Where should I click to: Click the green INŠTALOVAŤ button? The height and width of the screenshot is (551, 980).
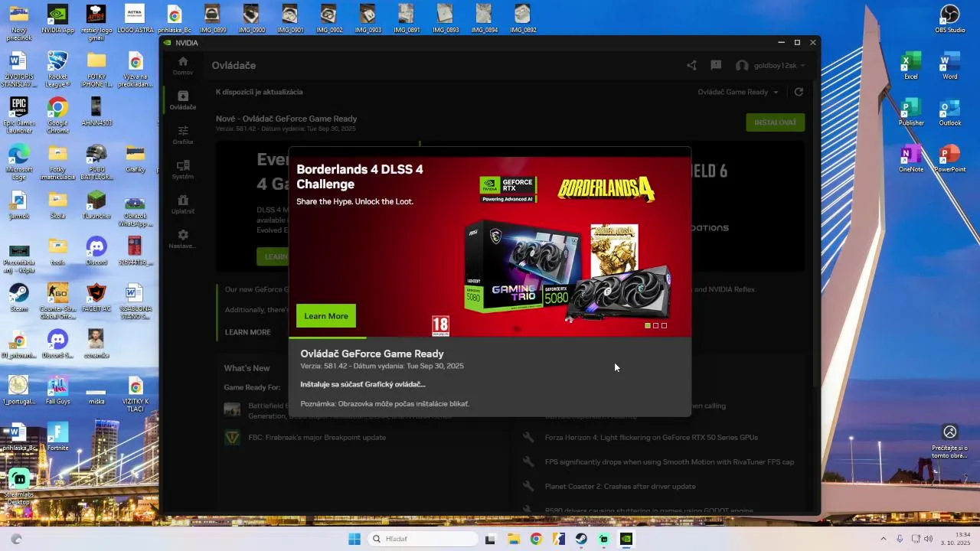tap(775, 122)
